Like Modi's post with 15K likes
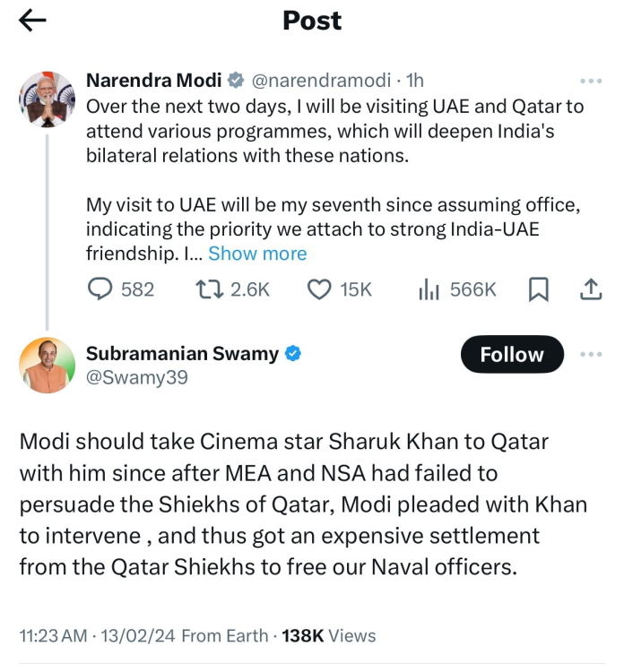 click(319, 289)
